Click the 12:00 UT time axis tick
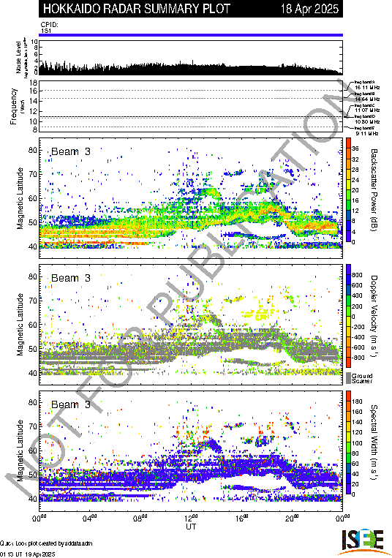This screenshot has height=558, width=392. [191, 518]
